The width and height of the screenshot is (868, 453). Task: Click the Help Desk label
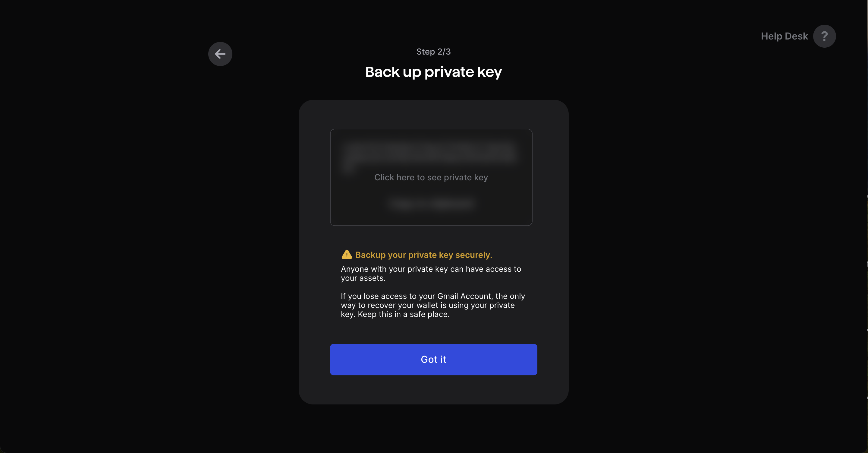coord(784,36)
